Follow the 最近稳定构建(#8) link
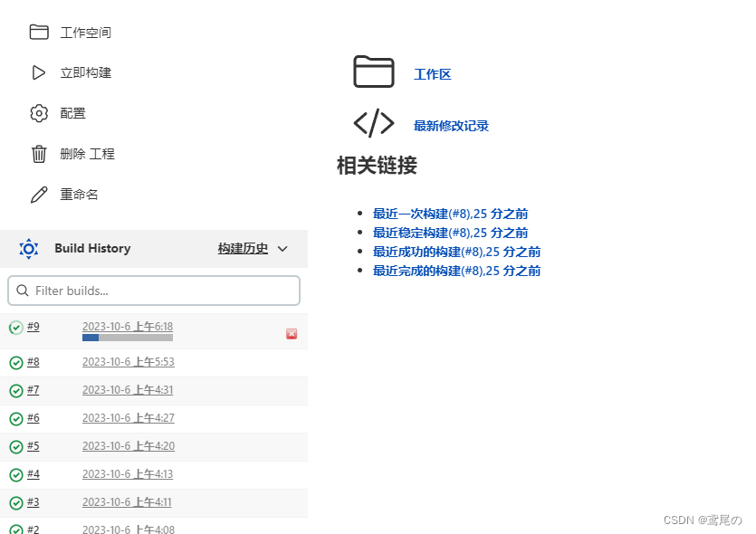 click(x=450, y=233)
